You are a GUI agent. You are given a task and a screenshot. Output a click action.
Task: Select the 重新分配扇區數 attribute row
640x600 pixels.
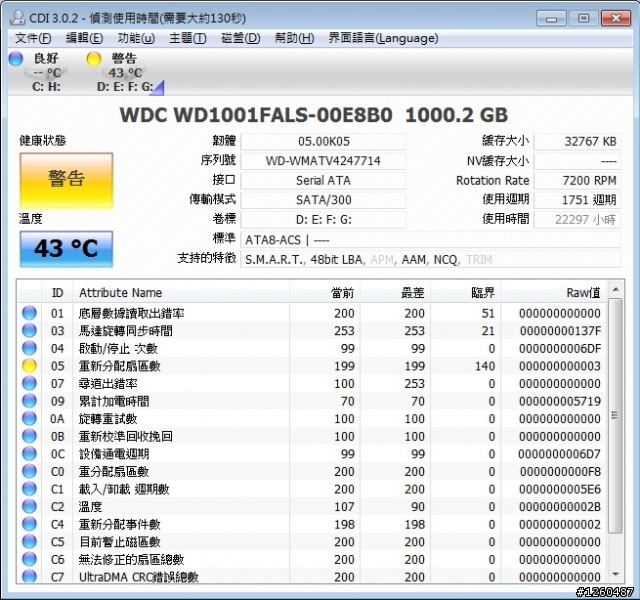[313, 366]
